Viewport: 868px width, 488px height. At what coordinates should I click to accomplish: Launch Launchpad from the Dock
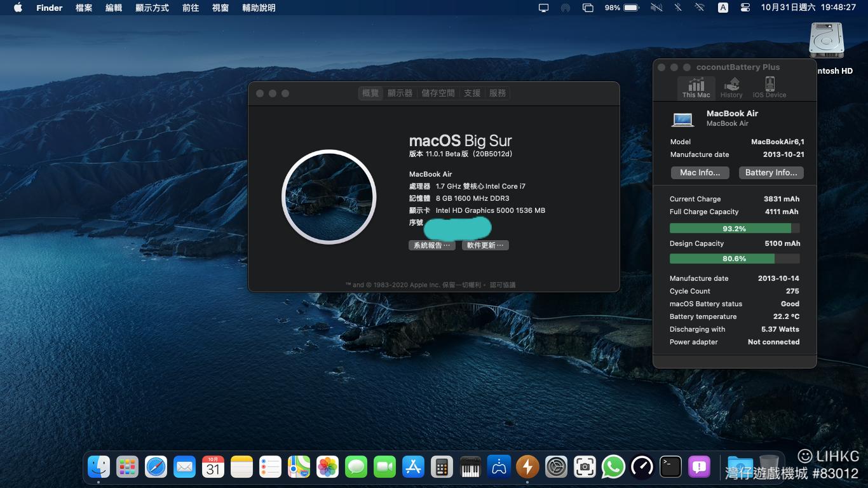pyautogui.click(x=127, y=468)
